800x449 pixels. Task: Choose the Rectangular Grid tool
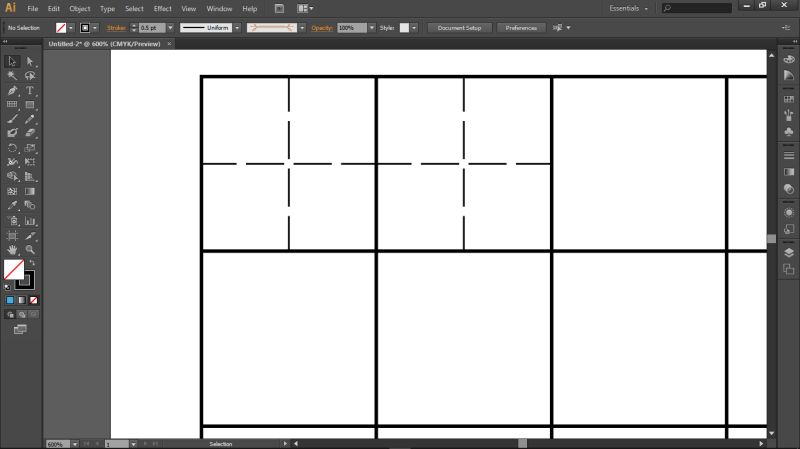[12, 105]
